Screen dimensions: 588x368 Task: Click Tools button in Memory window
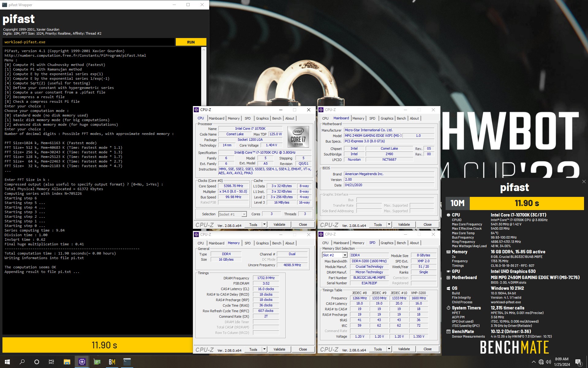253,349
